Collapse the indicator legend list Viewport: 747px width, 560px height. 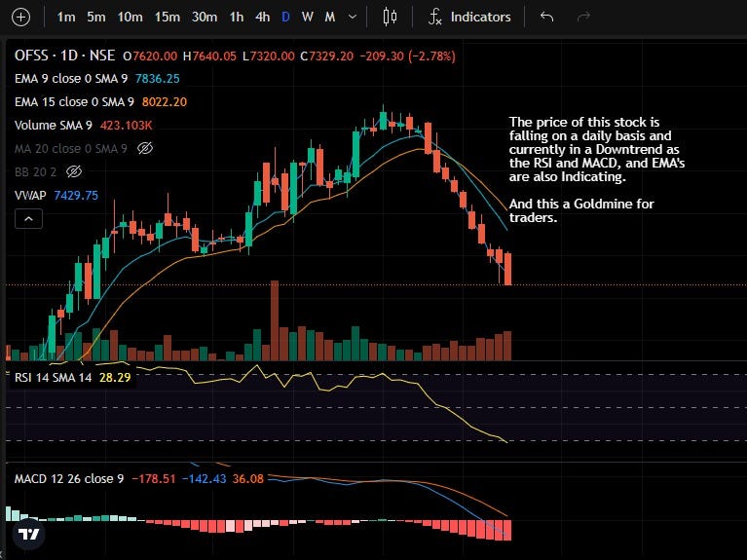(28, 219)
